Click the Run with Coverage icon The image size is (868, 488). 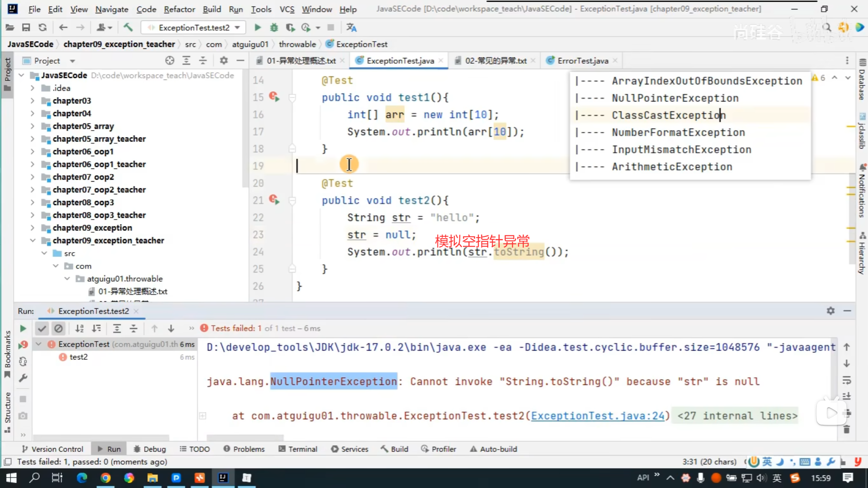[290, 28]
